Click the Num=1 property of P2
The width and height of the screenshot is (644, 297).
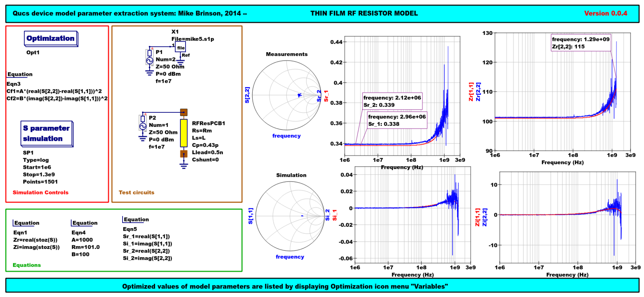(x=159, y=125)
